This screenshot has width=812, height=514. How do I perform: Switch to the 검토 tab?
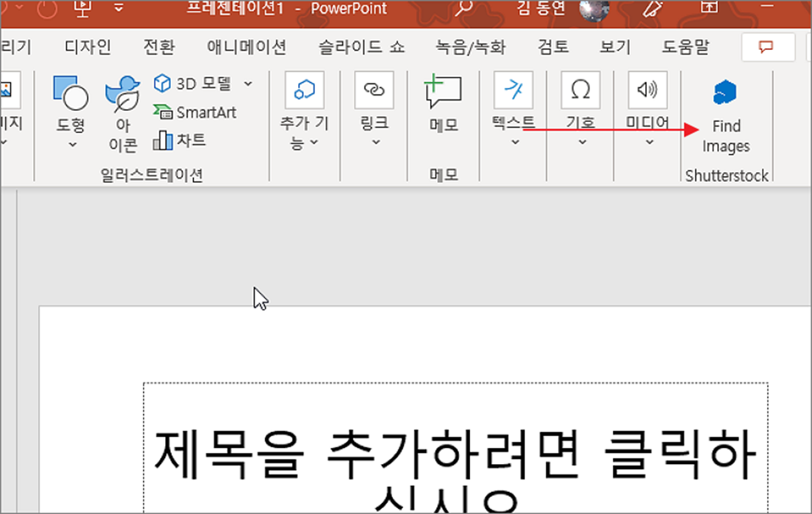pyautogui.click(x=553, y=47)
